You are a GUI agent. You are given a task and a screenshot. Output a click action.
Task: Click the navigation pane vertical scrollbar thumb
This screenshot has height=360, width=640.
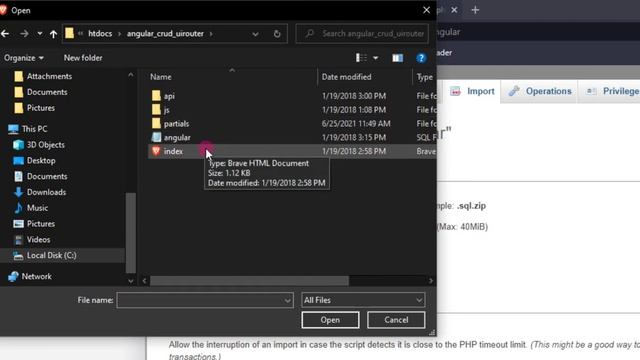coord(131,233)
